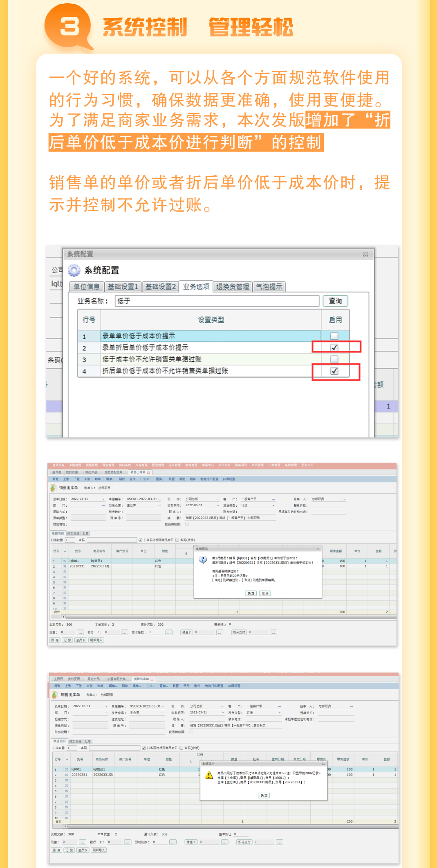Expand the 发货类型 订货 dropdown, warning-dialog window
Image resolution: width=437 pixels, height=868 pixels.
tap(280, 712)
